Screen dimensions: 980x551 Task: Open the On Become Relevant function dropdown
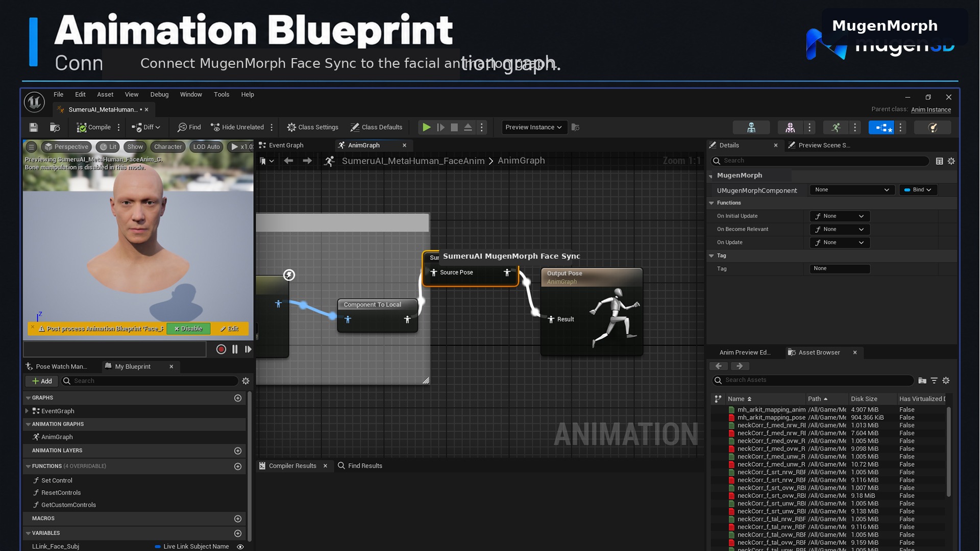[840, 230]
